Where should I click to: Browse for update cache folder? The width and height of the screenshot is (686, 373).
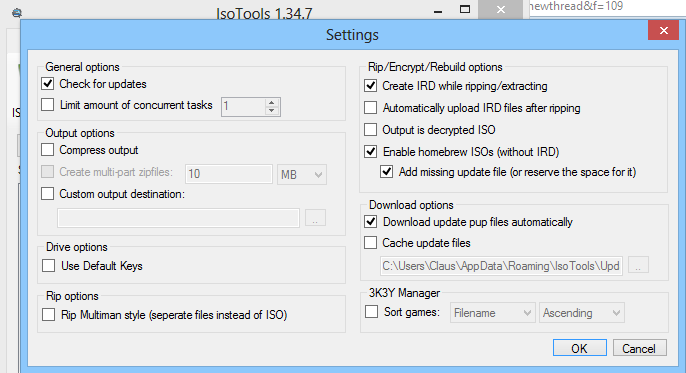coord(638,265)
